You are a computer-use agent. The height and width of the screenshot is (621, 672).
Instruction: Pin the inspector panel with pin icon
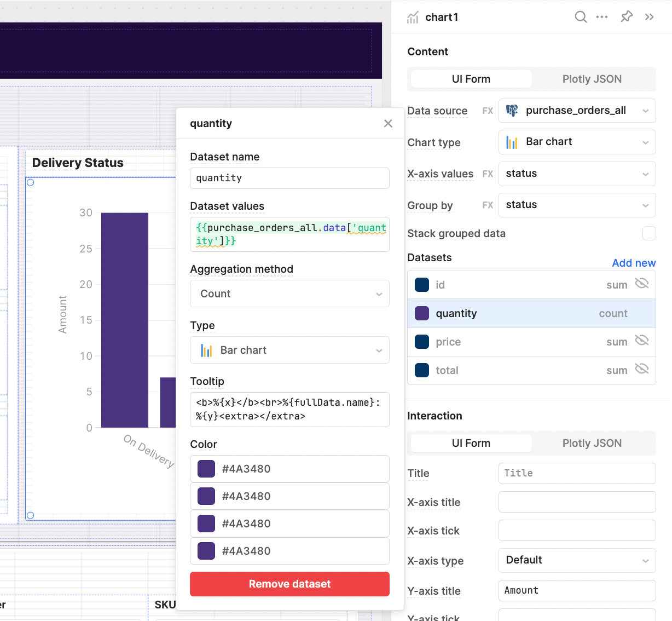pyautogui.click(x=627, y=17)
